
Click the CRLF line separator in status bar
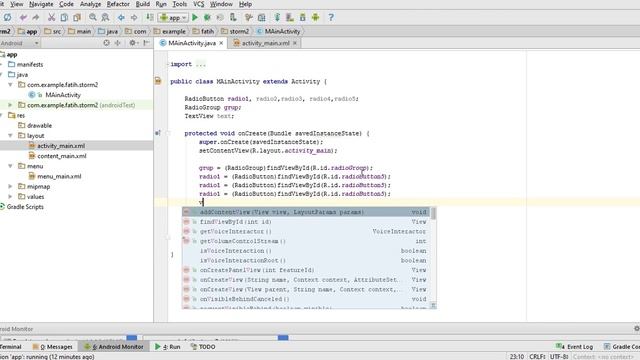(538, 356)
